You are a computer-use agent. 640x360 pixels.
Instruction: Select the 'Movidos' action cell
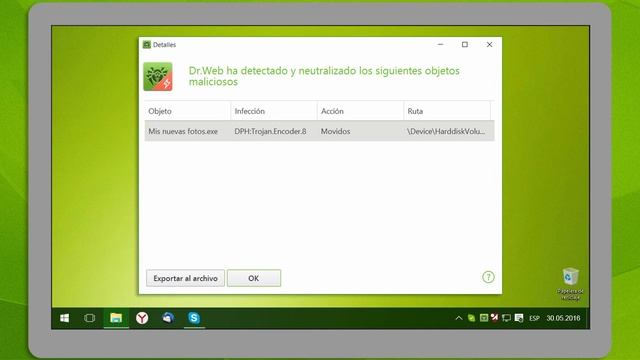pyautogui.click(x=336, y=131)
